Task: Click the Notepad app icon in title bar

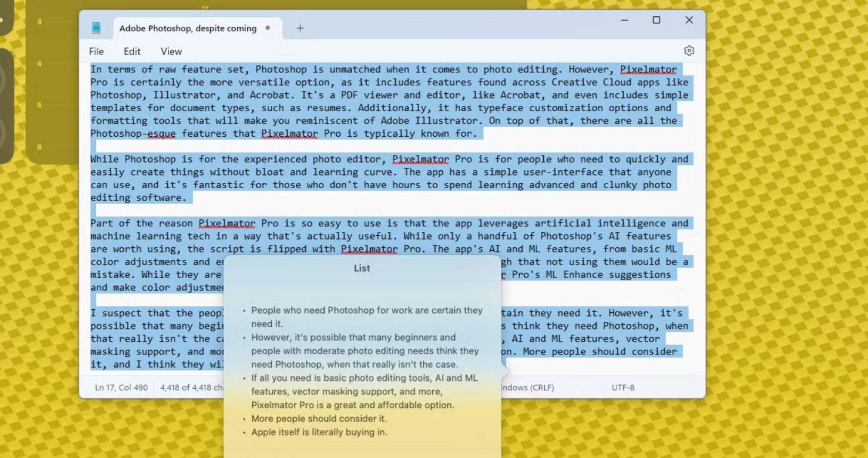Action: [96, 28]
